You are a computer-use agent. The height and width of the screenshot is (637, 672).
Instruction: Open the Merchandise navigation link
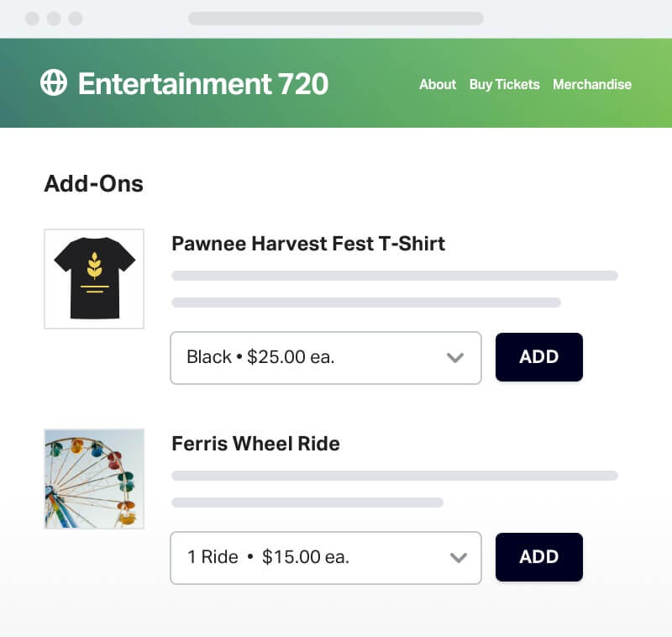tap(592, 85)
